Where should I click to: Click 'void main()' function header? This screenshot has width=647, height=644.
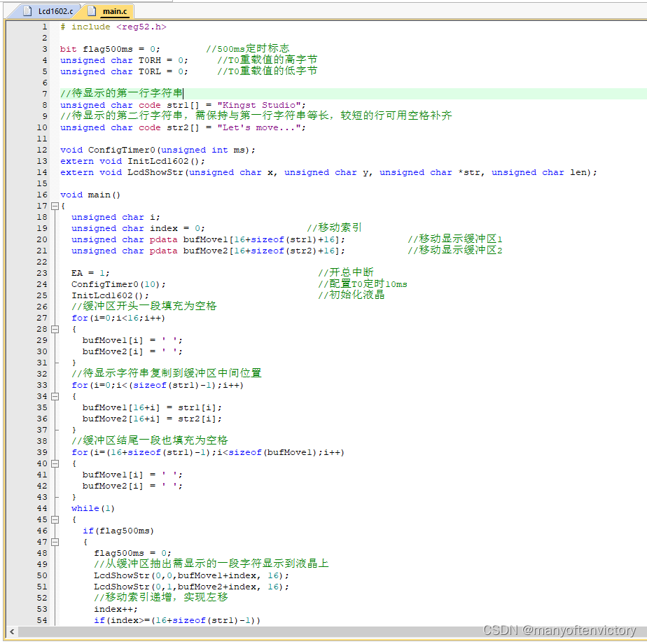pos(90,195)
